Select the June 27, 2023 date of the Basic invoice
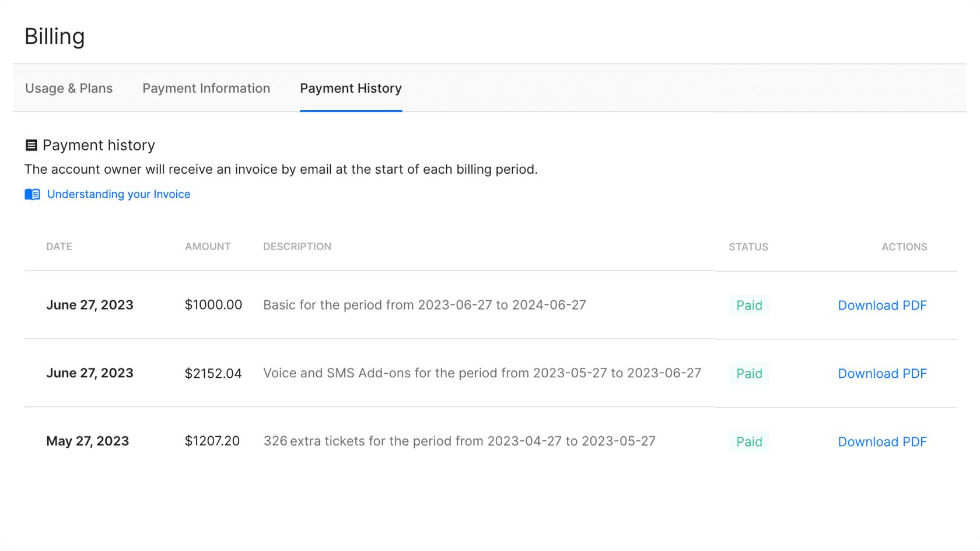Image resolution: width=980 pixels, height=551 pixels. (x=90, y=305)
